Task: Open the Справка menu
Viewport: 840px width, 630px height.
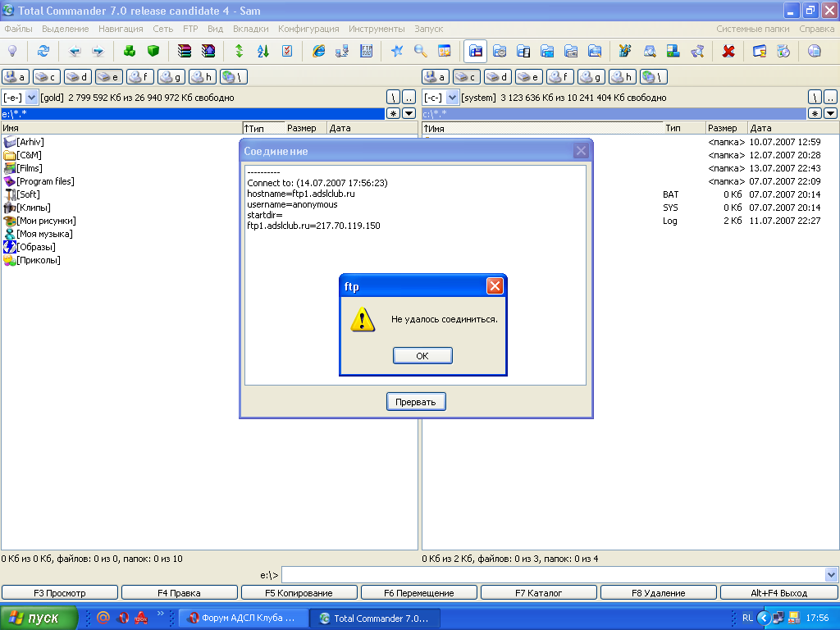Action: coord(816,29)
